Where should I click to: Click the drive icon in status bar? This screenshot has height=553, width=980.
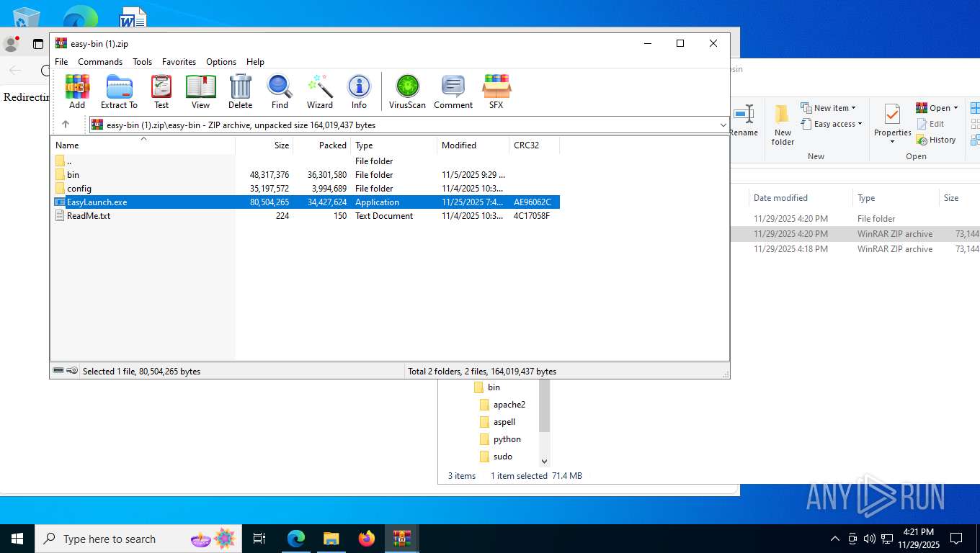58,371
